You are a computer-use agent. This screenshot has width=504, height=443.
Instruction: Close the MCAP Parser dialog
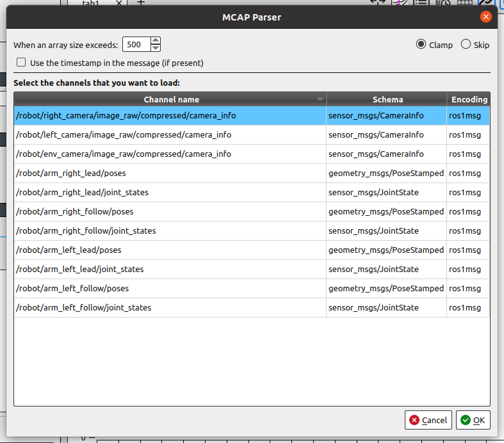485,17
